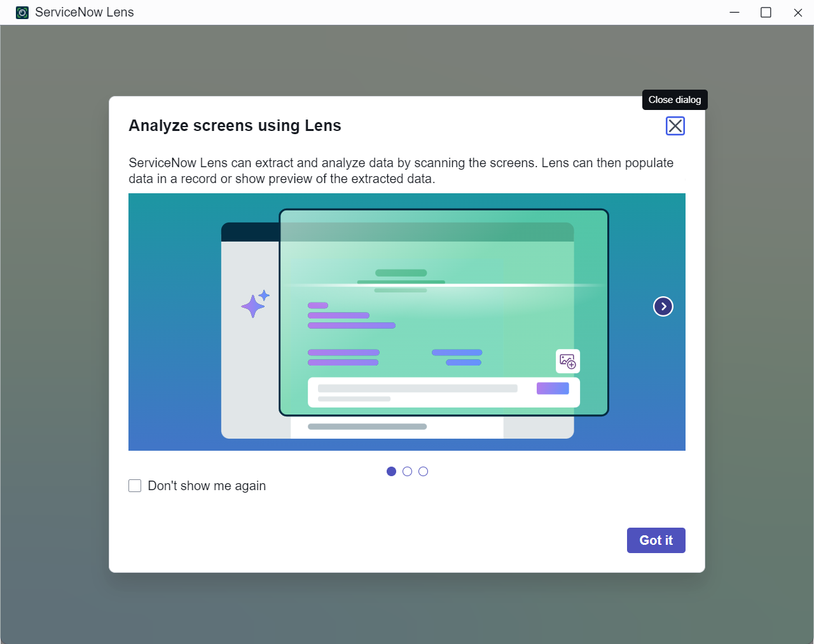Close the Analyze screens dialog
Viewport: 814px width, 644px height.
pyautogui.click(x=675, y=126)
